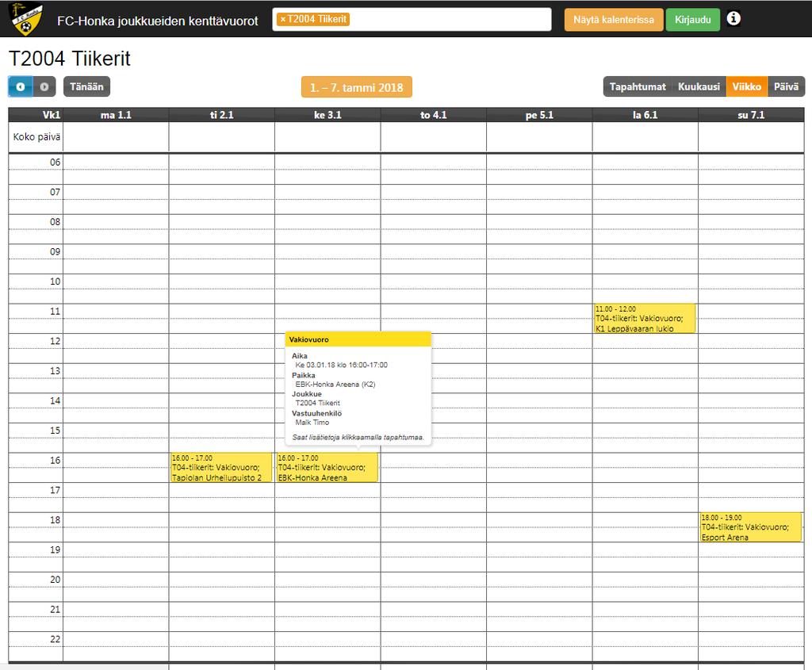Switch to Tapahtumat view
812x670 pixels.
(638, 86)
